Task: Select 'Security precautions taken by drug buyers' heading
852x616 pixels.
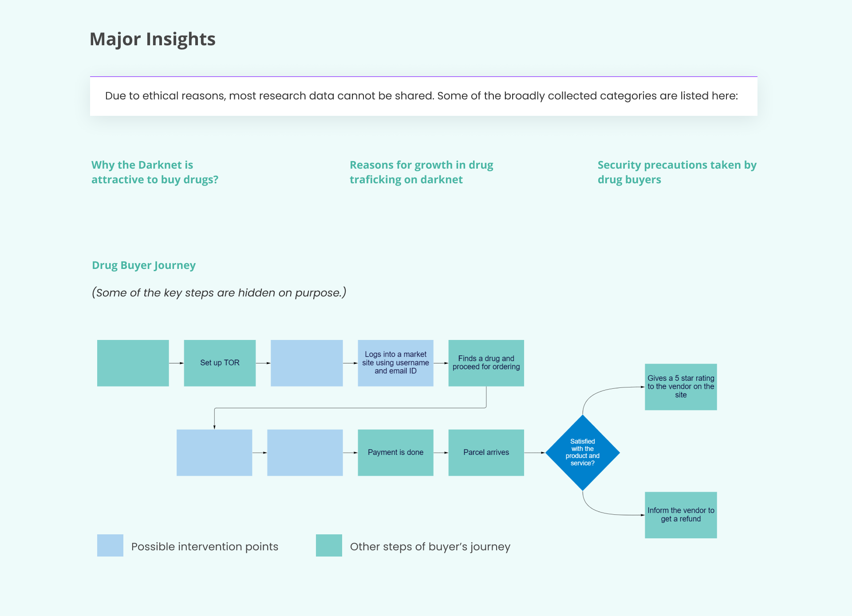Action: [x=677, y=172]
